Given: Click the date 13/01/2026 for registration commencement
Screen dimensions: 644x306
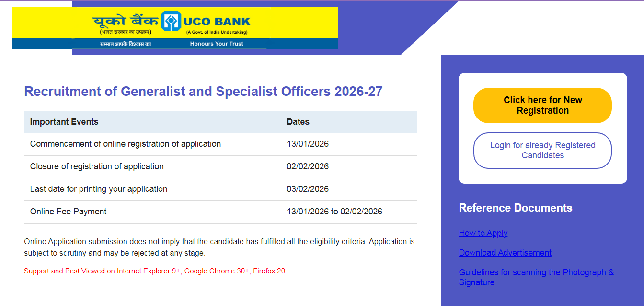Looking at the screenshot, I should pos(308,144).
